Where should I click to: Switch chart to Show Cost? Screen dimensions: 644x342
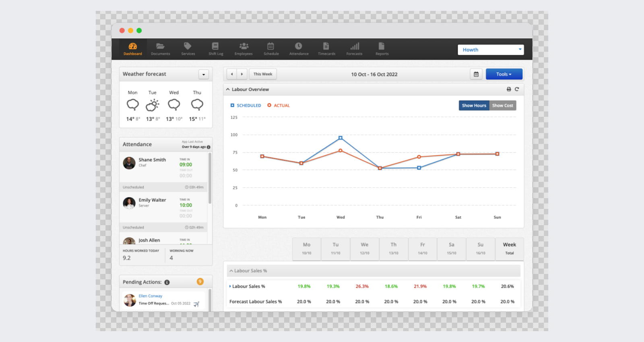[x=503, y=106]
